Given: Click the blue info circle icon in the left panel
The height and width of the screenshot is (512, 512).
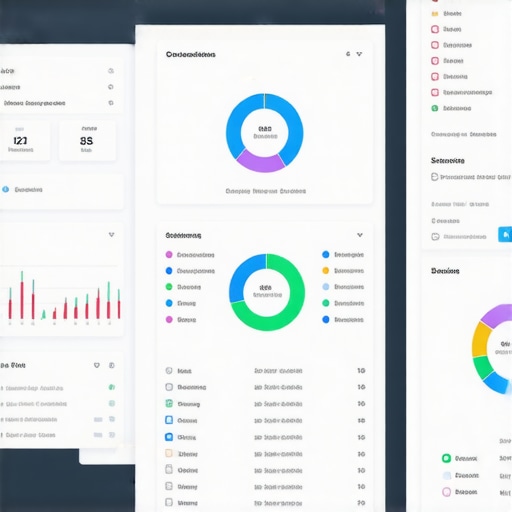Looking at the screenshot, I should coord(6,189).
